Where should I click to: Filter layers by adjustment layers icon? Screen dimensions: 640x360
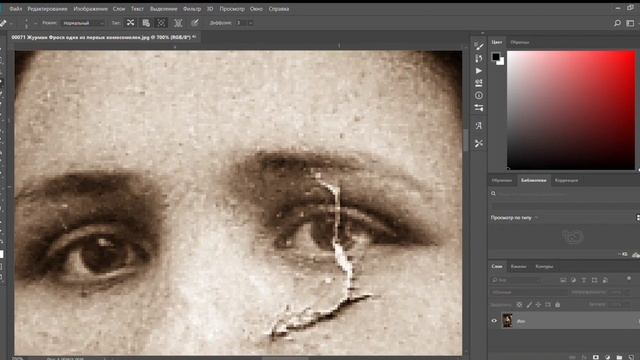coord(573,280)
